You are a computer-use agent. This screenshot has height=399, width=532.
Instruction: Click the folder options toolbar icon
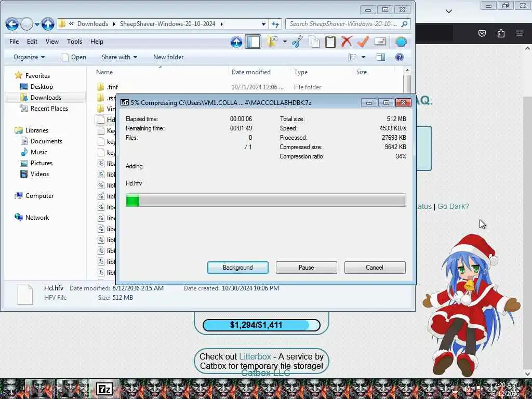tap(272, 42)
